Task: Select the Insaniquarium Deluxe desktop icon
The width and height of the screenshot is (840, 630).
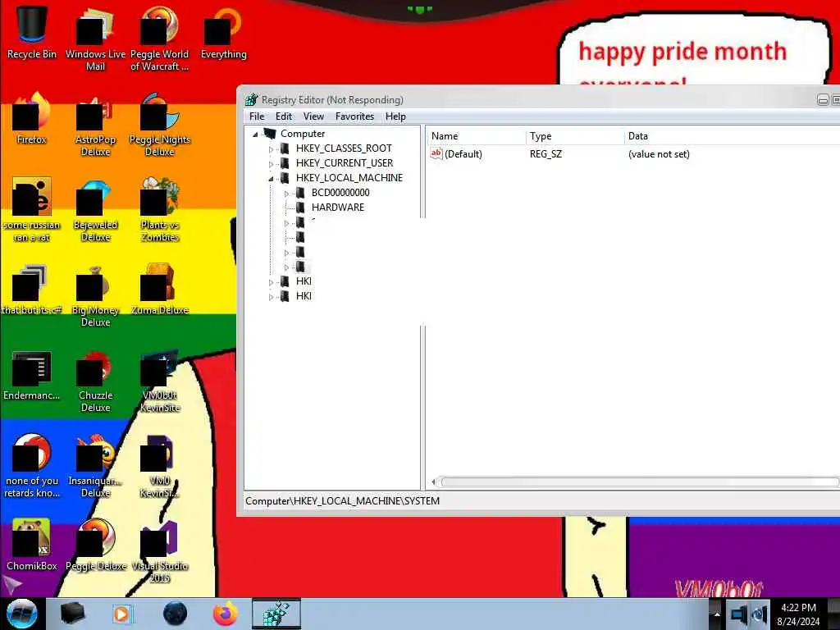Action: point(95,466)
